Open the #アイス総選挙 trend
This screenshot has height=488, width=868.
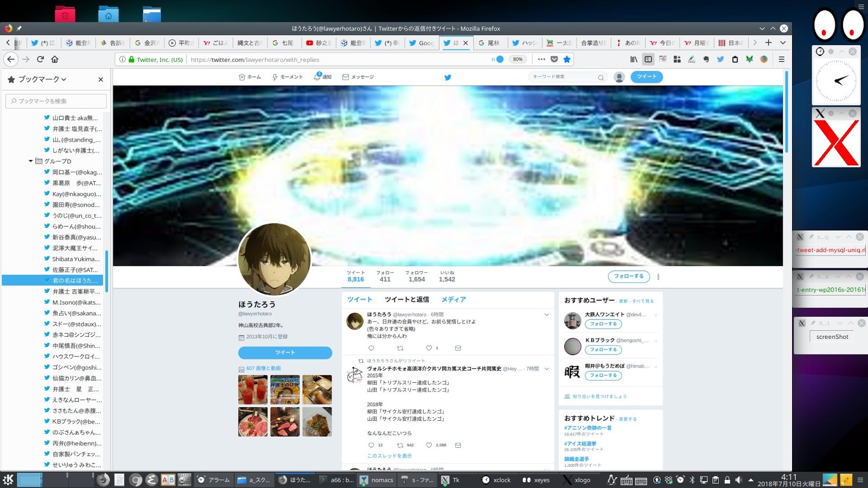click(580, 444)
